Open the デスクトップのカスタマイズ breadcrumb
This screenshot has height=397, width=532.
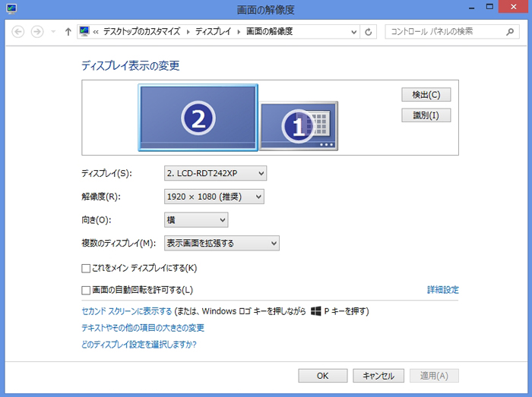(141, 32)
